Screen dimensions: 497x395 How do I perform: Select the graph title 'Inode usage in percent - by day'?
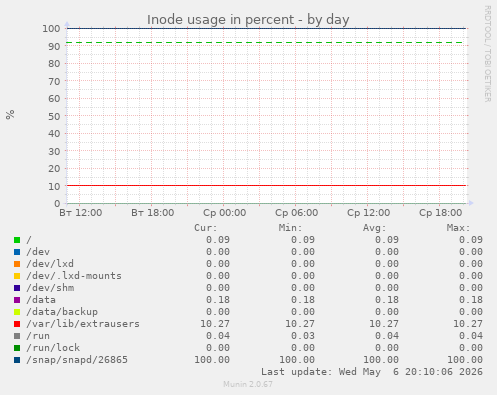(248, 20)
